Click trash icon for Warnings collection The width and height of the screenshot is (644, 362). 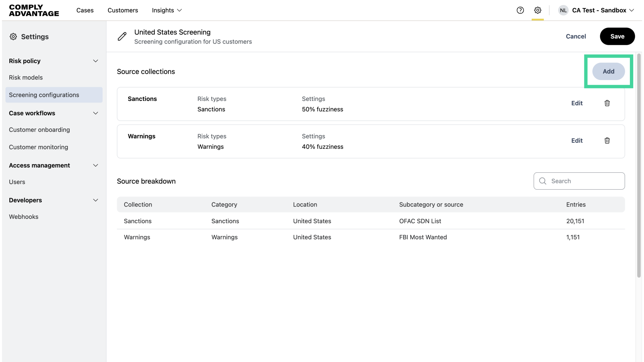point(607,141)
